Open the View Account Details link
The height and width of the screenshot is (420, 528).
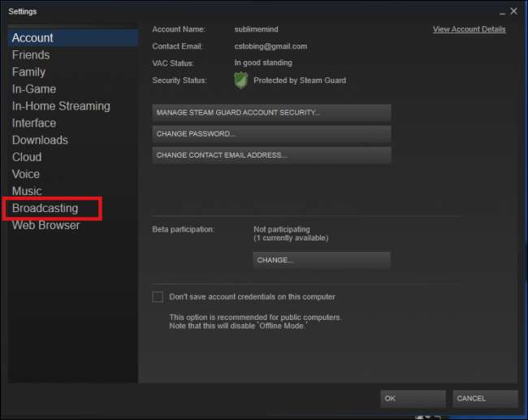pyautogui.click(x=469, y=29)
